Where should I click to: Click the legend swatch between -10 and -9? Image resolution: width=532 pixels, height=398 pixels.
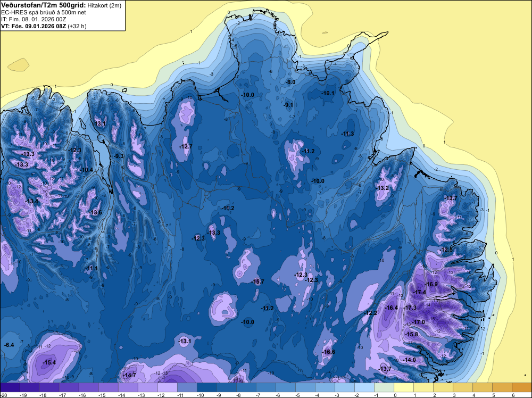pyautogui.click(x=207, y=387)
